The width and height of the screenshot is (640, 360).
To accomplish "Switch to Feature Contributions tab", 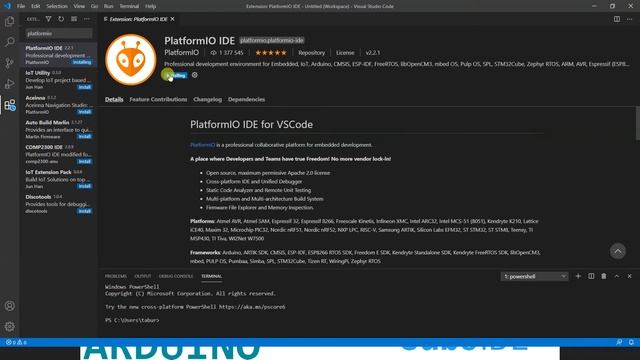I will [158, 99].
